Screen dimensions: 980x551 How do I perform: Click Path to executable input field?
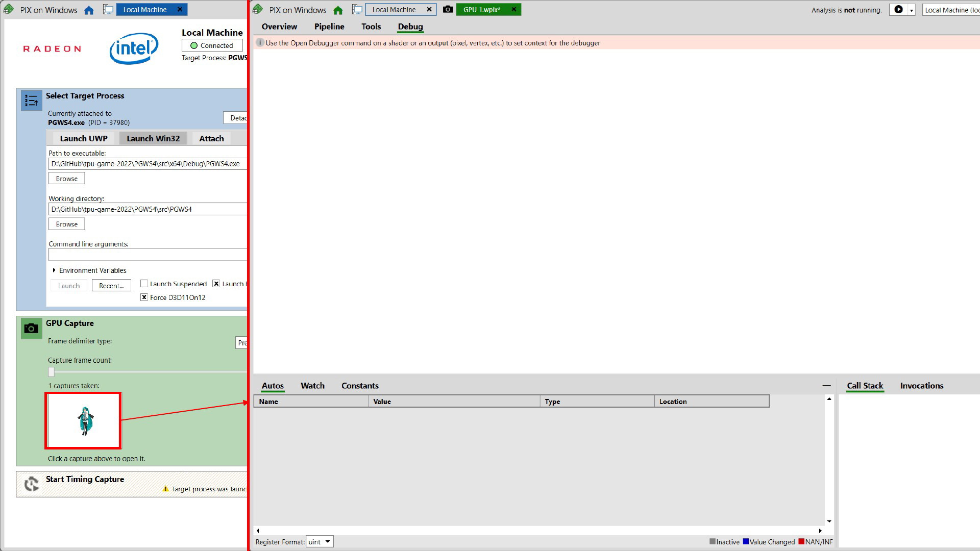(x=148, y=164)
